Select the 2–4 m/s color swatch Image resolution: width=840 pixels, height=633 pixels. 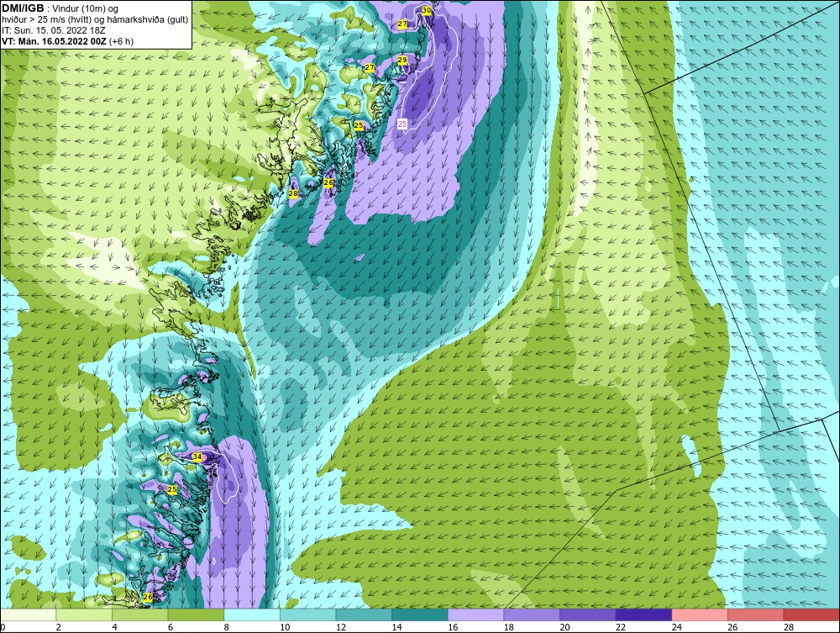pos(83,615)
